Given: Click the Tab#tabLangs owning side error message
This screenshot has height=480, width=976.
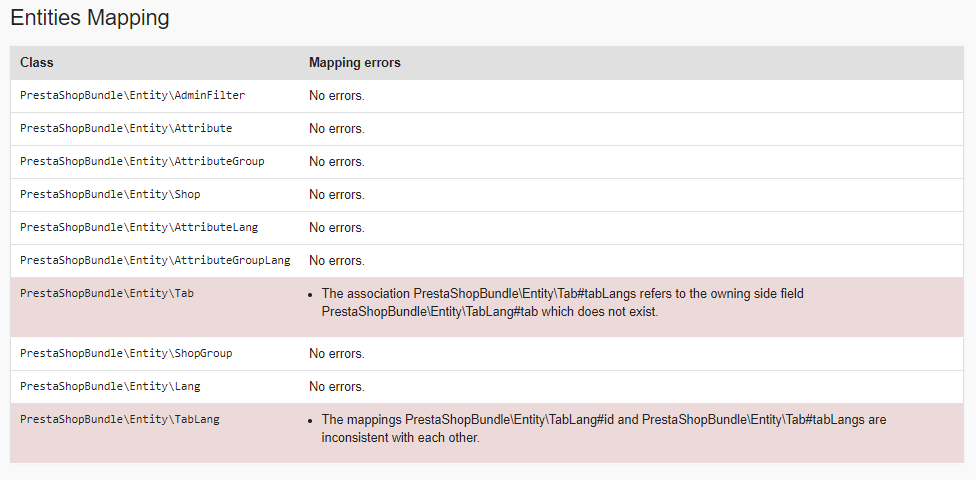Looking at the screenshot, I should (562, 302).
